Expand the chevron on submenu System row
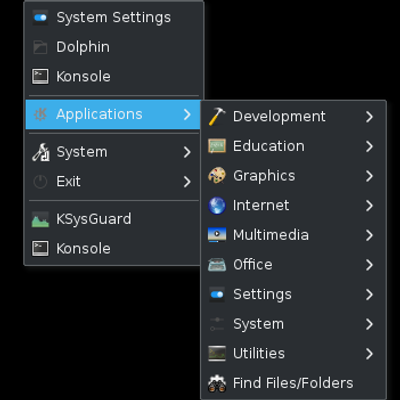This screenshot has height=400, width=400. [x=369, y=324]
